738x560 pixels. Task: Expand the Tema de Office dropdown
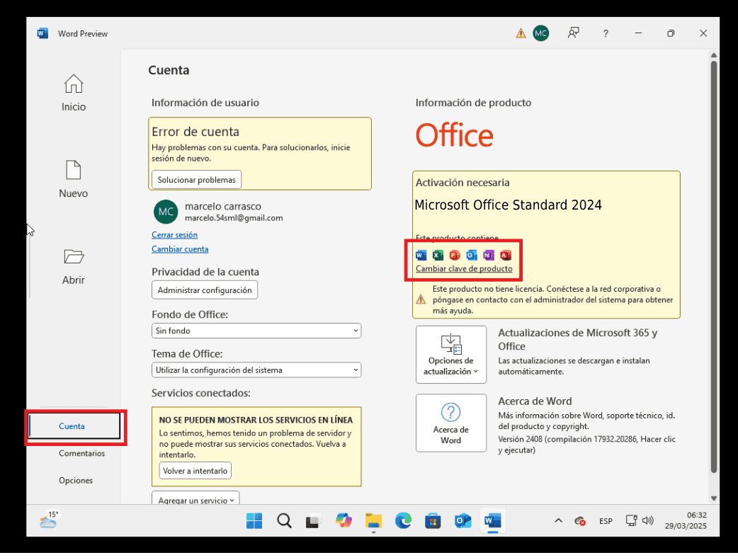[x=256, y=370]
